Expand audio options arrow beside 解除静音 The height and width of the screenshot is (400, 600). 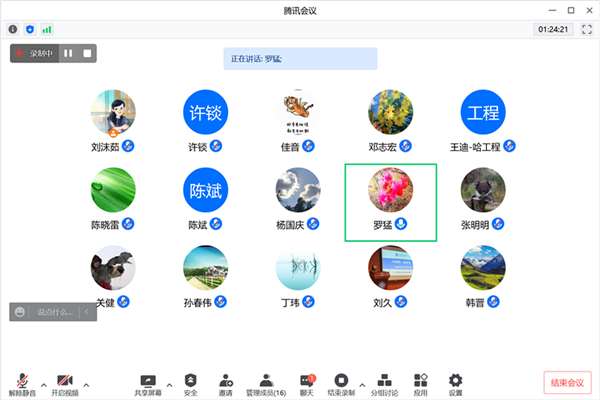click(43, 383)
